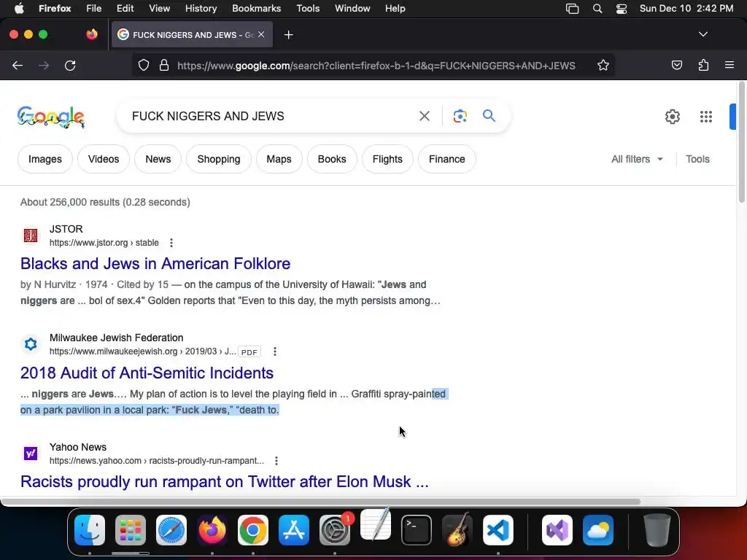Open Racists proudly run rampant on Twitter link
This screenshot has height=560, width=747.
click(x=225, y=481)
